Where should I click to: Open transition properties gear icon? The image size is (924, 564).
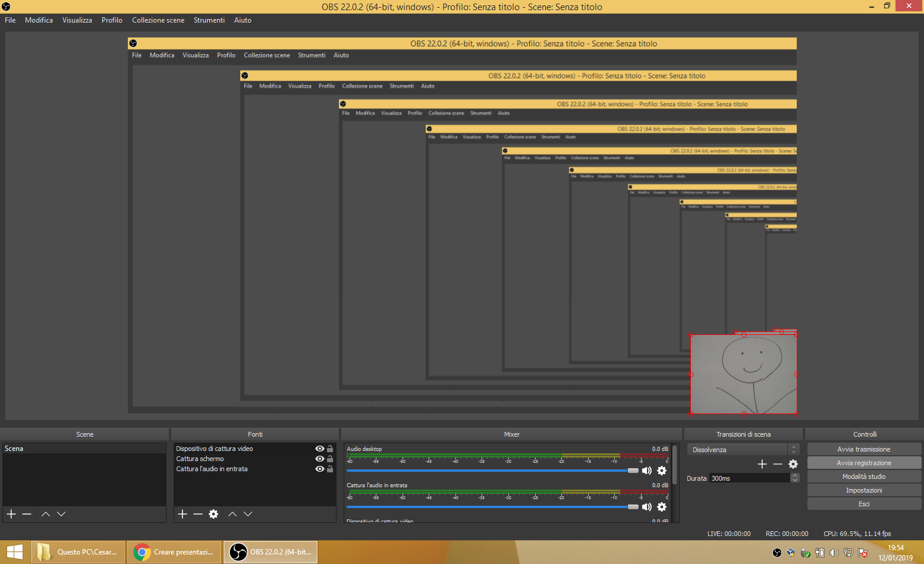tap(793, 464)
